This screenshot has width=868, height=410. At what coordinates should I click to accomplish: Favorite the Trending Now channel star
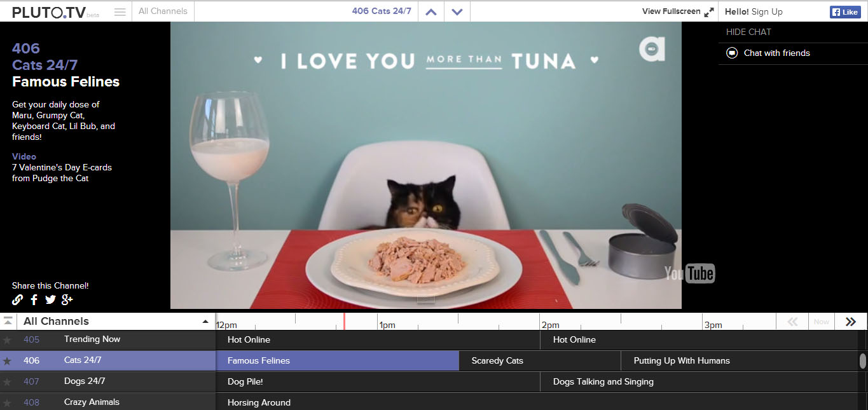[x=8, y=340]
